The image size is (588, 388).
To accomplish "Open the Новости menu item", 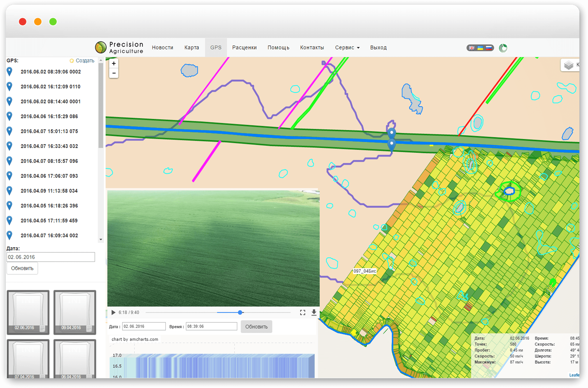I will 162,48.
